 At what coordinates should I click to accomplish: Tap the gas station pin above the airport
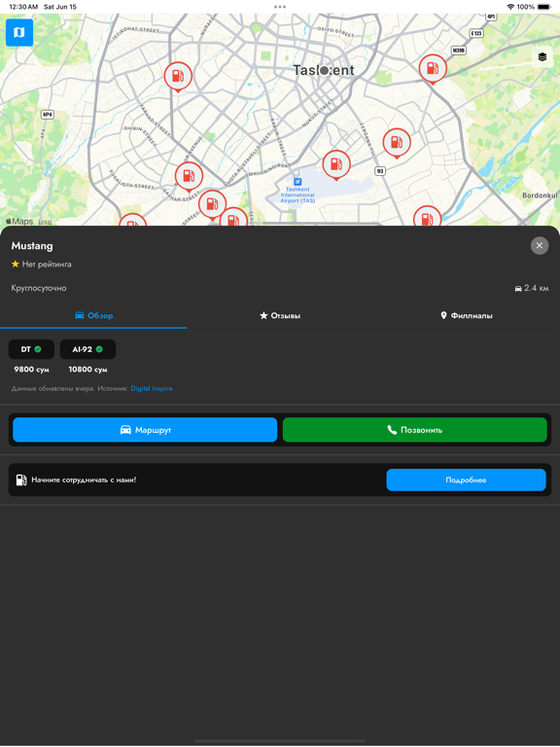click(x=336, y=164)
